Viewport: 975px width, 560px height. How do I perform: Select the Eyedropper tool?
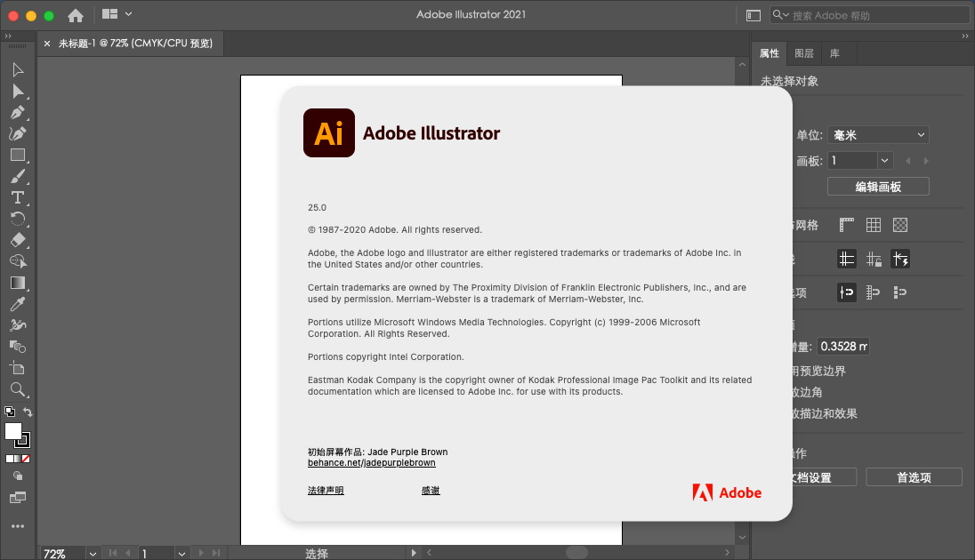[x=18, y=304]
